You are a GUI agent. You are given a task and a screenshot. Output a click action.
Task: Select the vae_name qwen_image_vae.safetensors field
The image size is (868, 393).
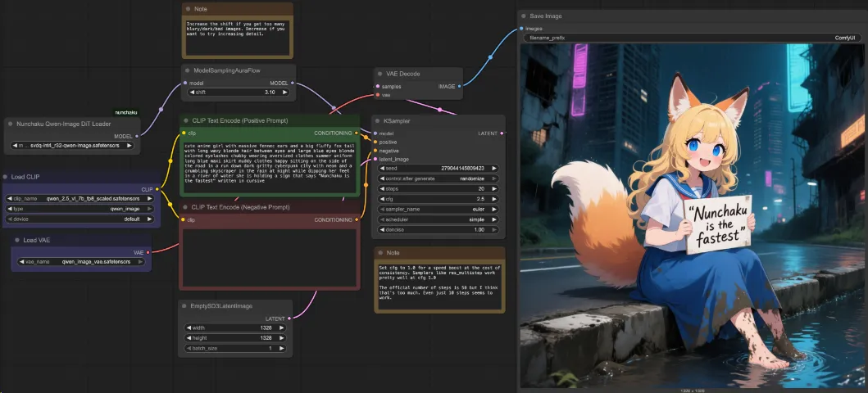click(81, 261)
